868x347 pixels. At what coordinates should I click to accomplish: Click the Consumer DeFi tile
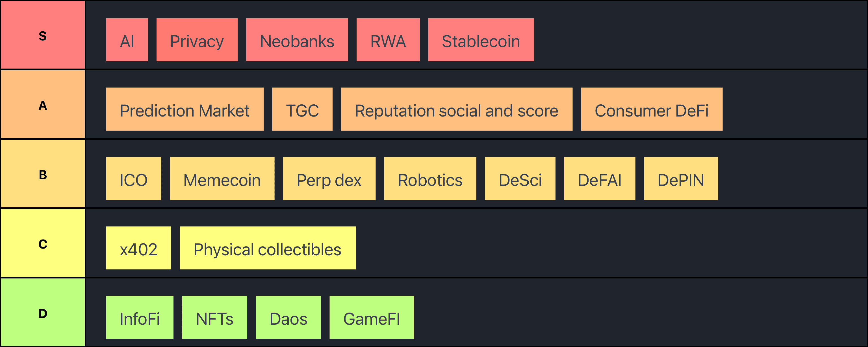(x=652, y=109)
